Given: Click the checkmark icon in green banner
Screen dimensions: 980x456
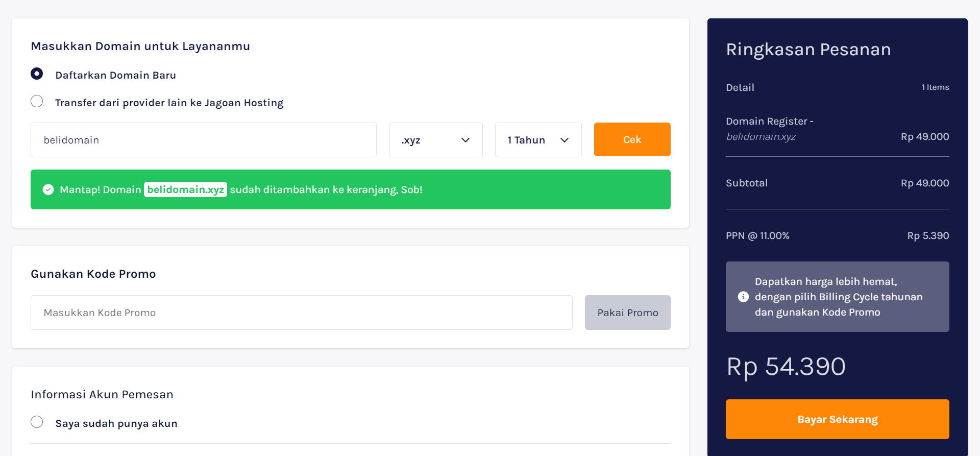Looking at the screenshot, I should [x=48, y=190].
